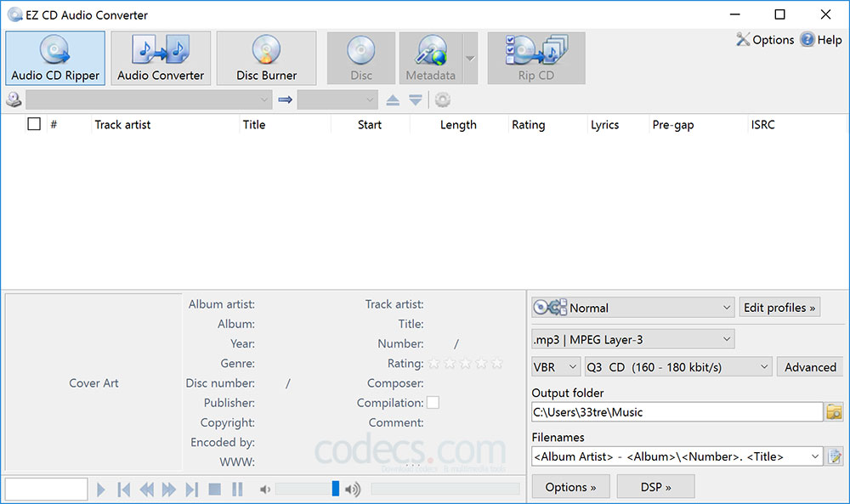Click the Track artist column header
The width and height of the screenshot is (850, 504).
(x=122, y=125)
